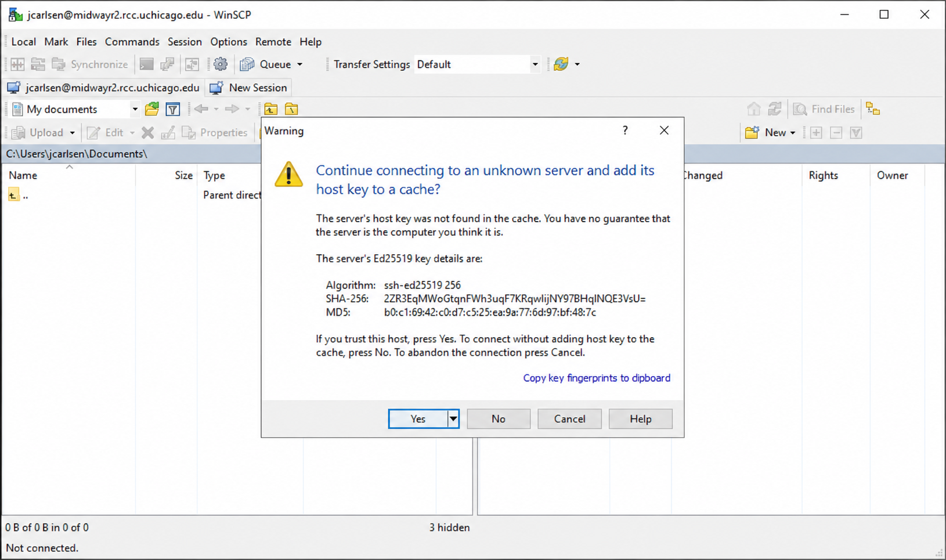
Task: Select the jcarlsen@midwayr2.rcc.uchicago.edu session tab
Action: click(103, 88)
